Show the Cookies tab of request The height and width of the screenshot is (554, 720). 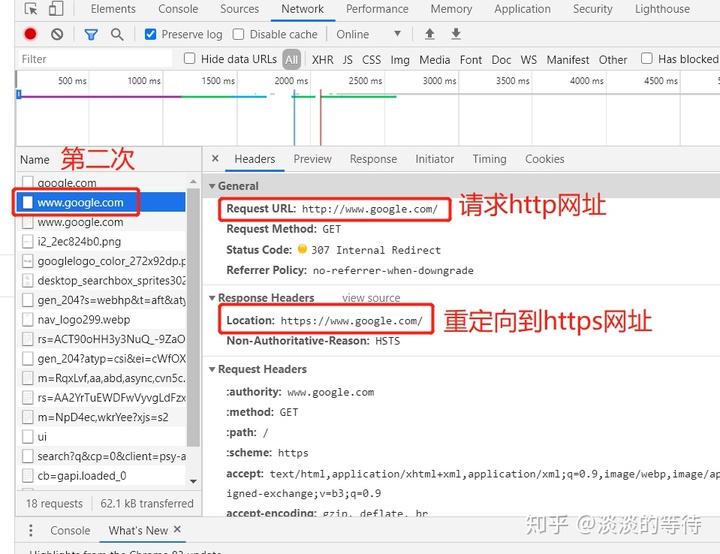point(545,159)
